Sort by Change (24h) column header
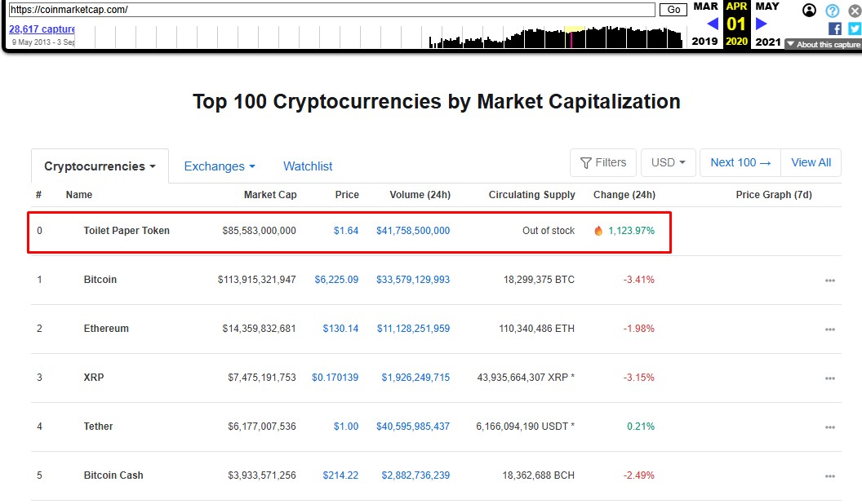This screenshot has width=862, height=504. click(x=624, y=194)
